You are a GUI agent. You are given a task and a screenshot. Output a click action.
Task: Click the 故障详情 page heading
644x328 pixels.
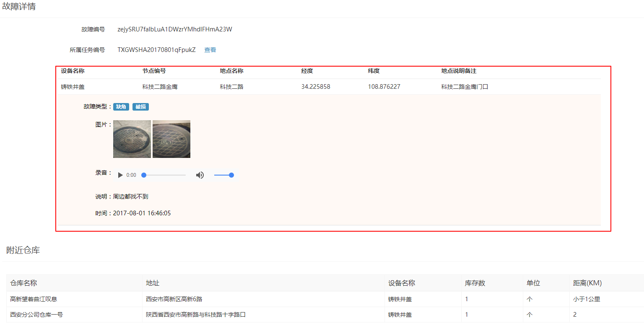(19, 7)
